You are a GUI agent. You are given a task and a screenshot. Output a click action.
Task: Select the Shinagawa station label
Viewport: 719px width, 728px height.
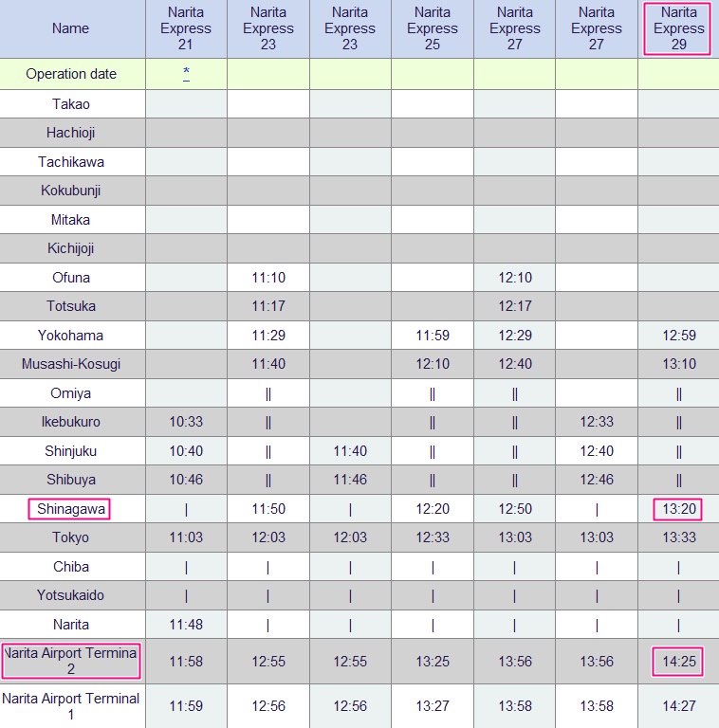click(x=70, y=509)
